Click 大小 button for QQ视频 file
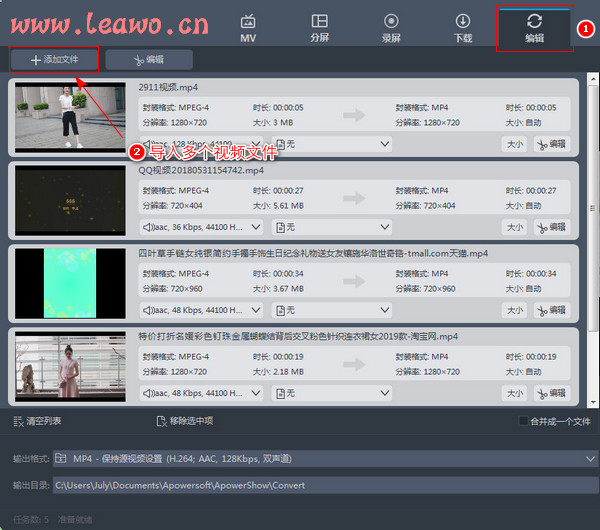Image resolution: width=600 pixels, height=530 pixels. (514, 227)
